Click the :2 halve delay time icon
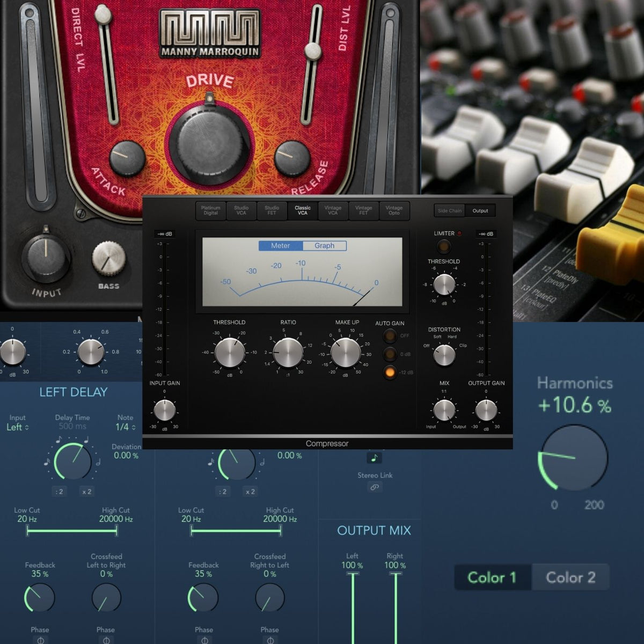Image resolution: width=644 pixels, height=644 pixels. (x=59, y=491)
